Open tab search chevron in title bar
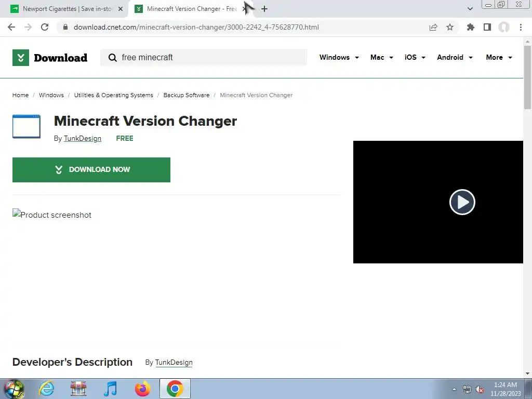The height and width of the screenshot is (399, 532). tap(470, 9)
